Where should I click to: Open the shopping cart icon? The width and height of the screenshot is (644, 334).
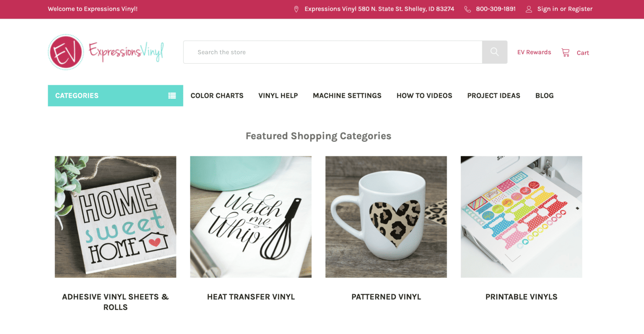click(x=565, y=52)
